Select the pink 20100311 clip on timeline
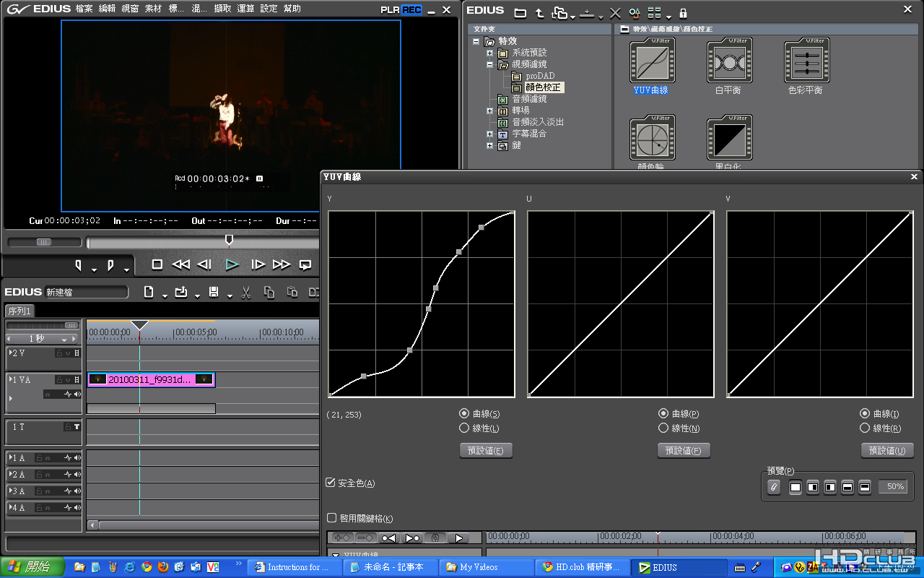Image resolution: width=924 pixels, height=578 pixels. point(150,379)
